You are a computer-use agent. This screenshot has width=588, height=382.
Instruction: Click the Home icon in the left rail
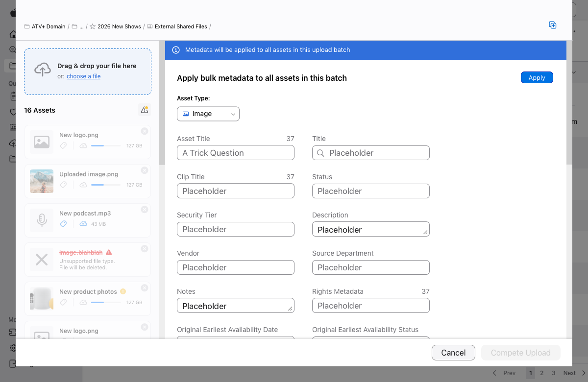(x=13, y=34)
